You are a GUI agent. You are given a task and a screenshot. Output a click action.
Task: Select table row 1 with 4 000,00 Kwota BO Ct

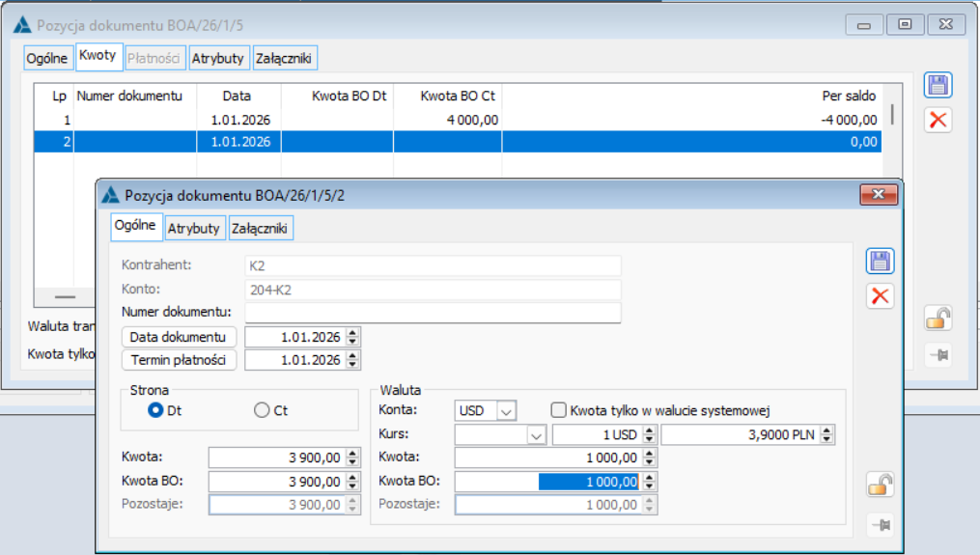pyautogui.click(x=458, y=120)
